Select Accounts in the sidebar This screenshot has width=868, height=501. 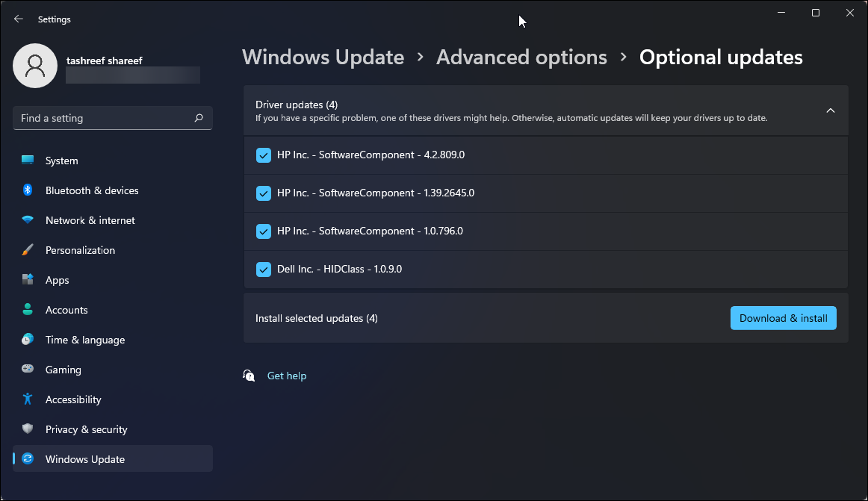(66, 309)
